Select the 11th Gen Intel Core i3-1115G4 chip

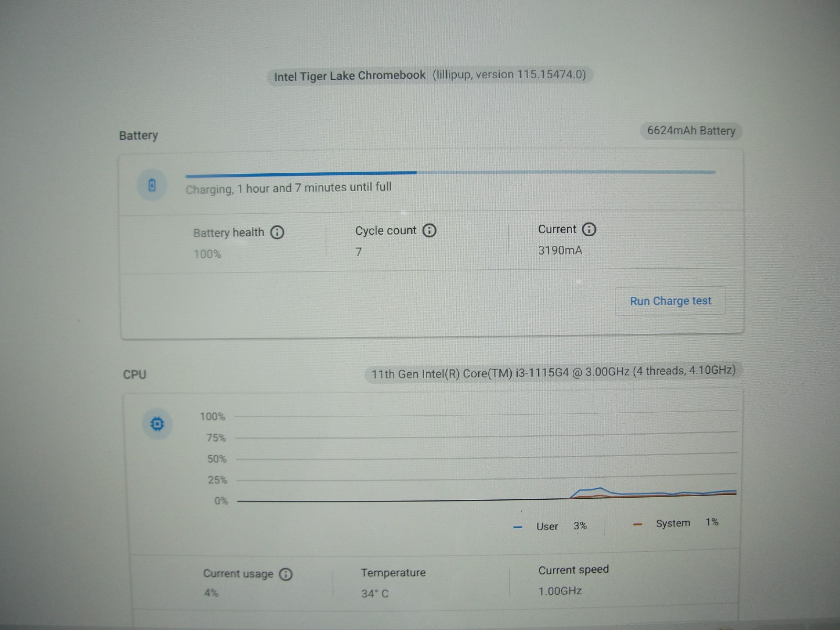pos(553,372)
